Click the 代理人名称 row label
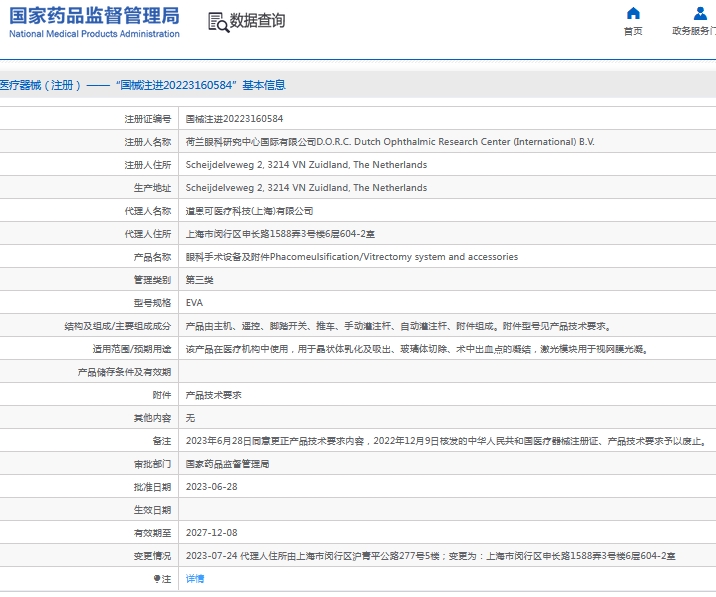 click(x=147, y=211)
